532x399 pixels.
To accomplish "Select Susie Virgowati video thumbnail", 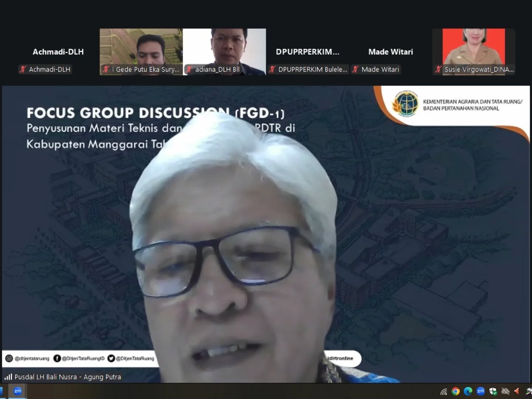I will click(474, 48).
